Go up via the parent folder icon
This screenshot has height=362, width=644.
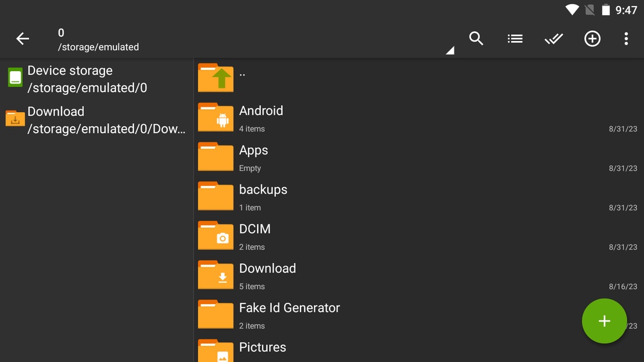(215, 78)
